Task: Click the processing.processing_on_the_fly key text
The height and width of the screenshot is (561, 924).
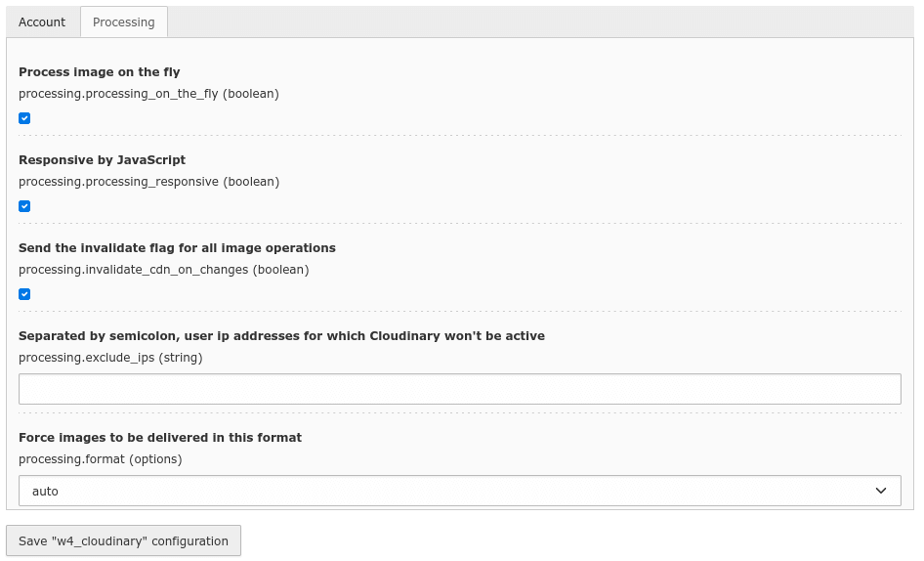Action: tap(118, 94)
